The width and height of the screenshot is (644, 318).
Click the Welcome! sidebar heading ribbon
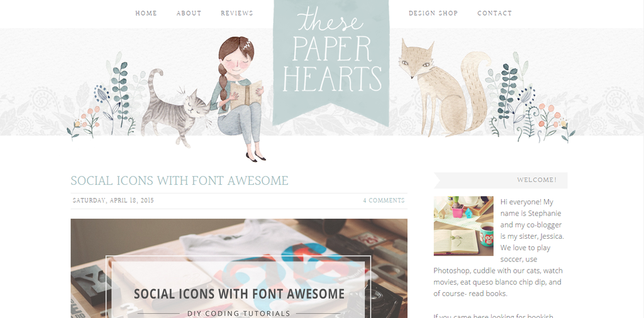[501, 180]
